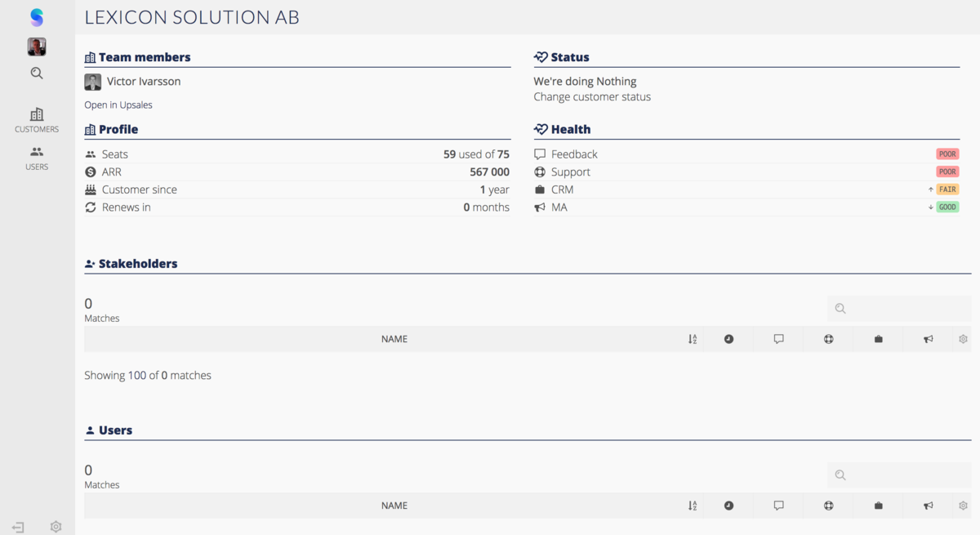This screenshot has width=980, height=535.
Task: Click the Health section heart icon
Action: (540, 128)
